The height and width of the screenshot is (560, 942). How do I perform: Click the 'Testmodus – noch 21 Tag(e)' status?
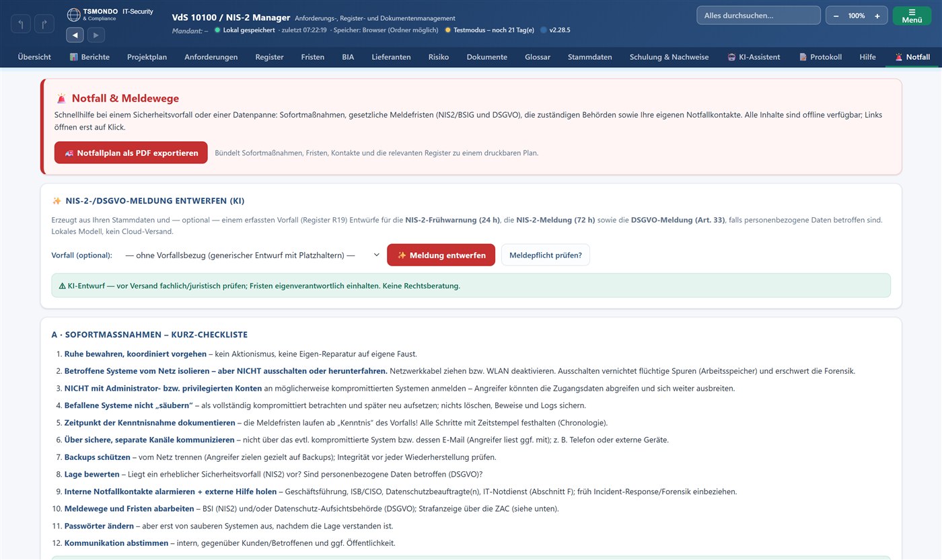[x=490, y=30]
